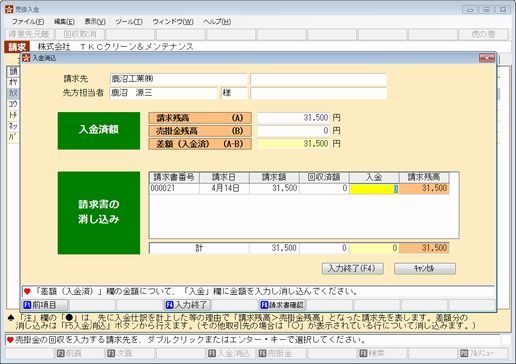Click the 回収済額 column header

[x=324, y=177]
